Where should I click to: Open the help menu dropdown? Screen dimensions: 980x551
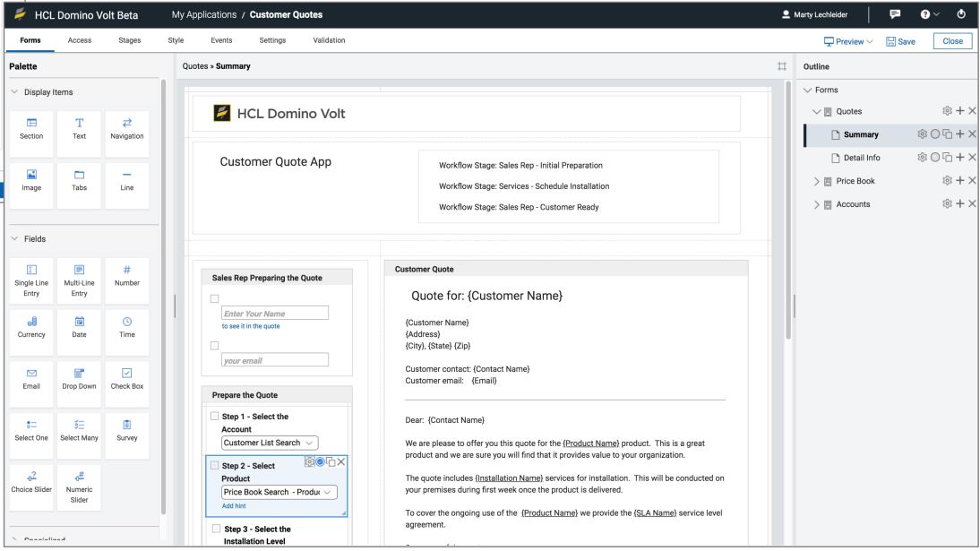(929, 13)
